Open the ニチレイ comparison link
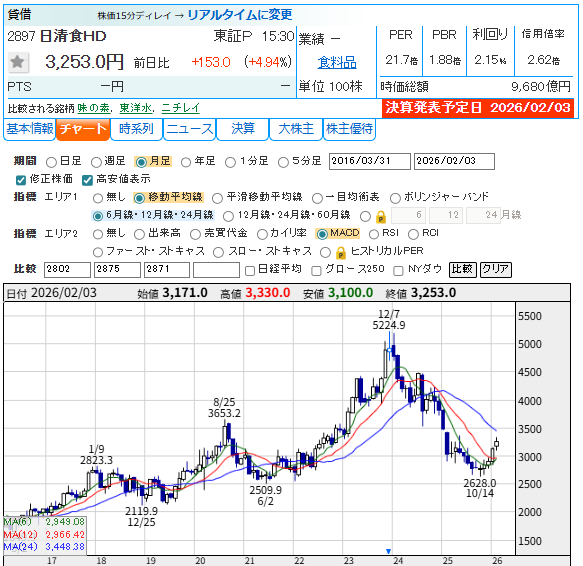This screenshot has height=566, width=583. click(181, 108)
